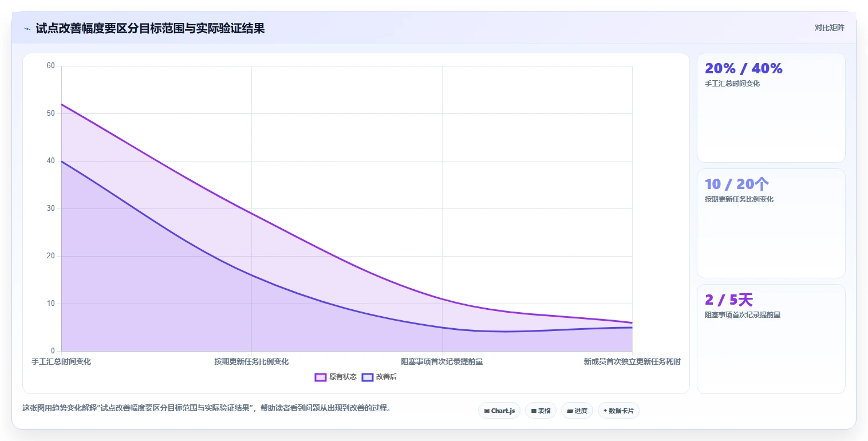The width and height of the screenshot is (868, 441).
Task: Click the 阻塞事项首次记录提前量 card caption
Action: 743,315
